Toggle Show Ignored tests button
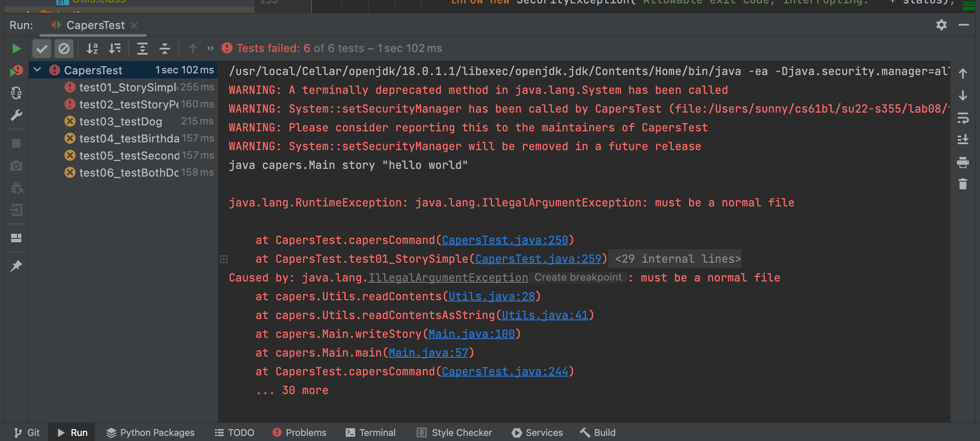 [x=64, y=49]
